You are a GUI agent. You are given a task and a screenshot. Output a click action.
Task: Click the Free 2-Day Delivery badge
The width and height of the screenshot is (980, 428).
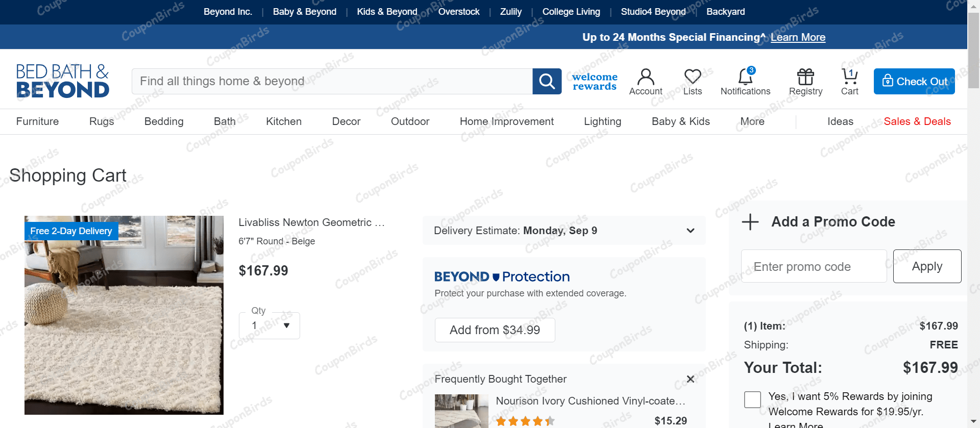coord(71,231)
